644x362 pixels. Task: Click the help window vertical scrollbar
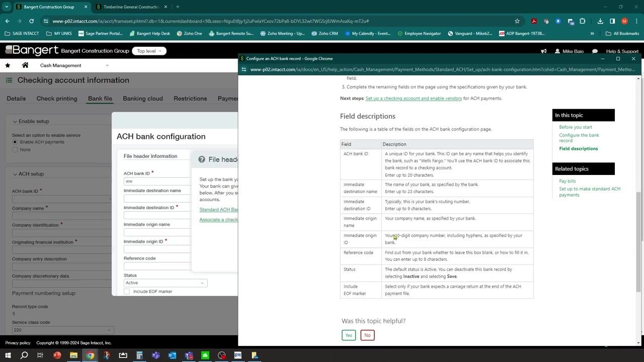click(638, 241)
